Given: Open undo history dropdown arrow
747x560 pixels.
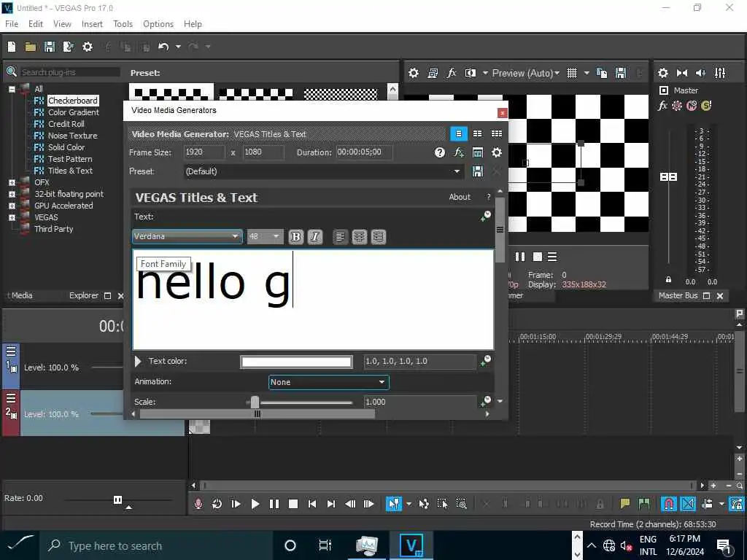Looking at the screenshot, I should 178,47.
